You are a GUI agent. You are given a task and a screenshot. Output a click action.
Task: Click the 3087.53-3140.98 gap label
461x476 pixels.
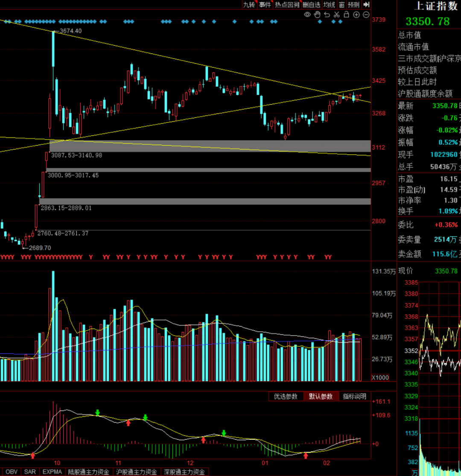click(x=76, y=155)
